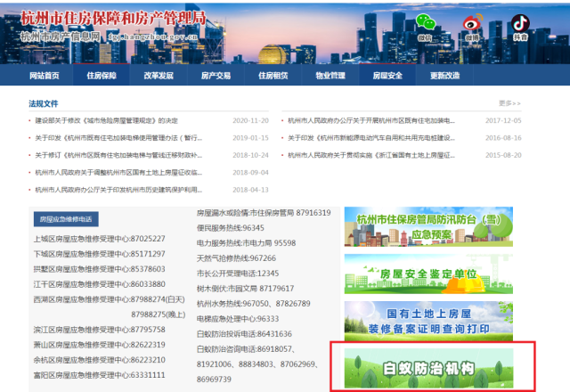Open the 防汛防台(雪)应急预案 banner
This screenshot has height=392, width=570.
coord(428,226)
